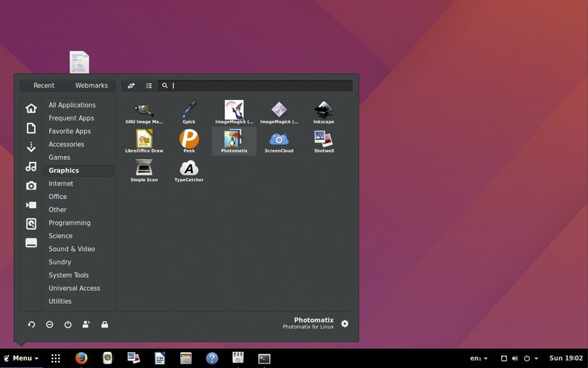Start the Gpick color picker app
The width and height of the screenshot is (588, 368).
pos(189,111)
